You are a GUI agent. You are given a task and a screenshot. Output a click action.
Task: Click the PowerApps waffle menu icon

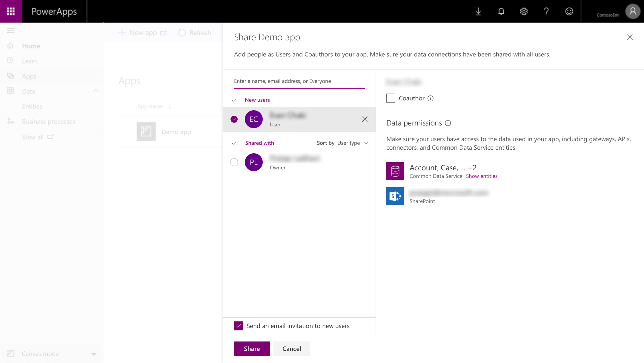point(11,11)
